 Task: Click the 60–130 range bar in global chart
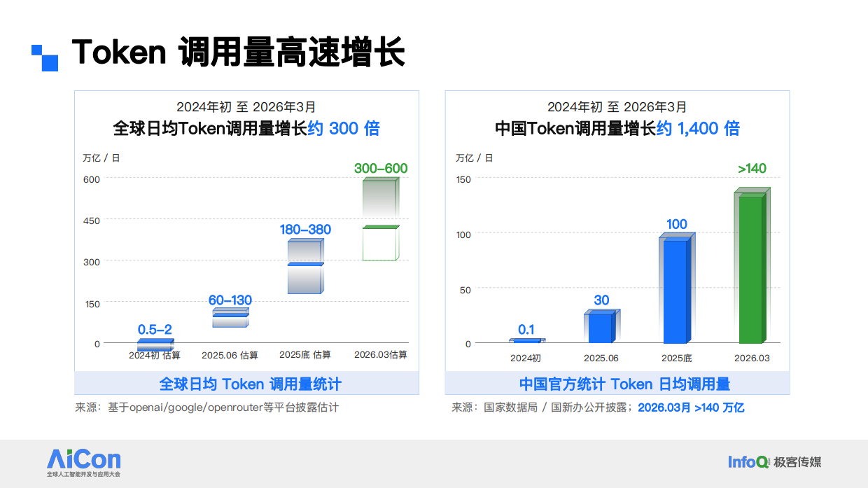click(231, 318)
